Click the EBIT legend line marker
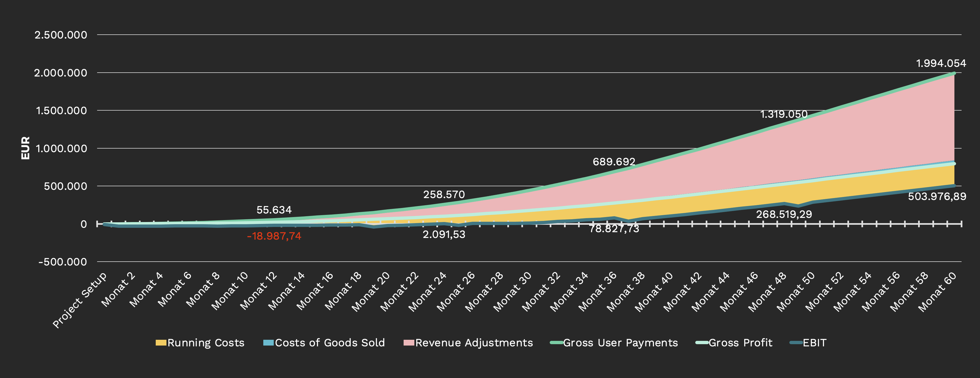The width and height of the screenshot is (980, 378). coord(796,343)
